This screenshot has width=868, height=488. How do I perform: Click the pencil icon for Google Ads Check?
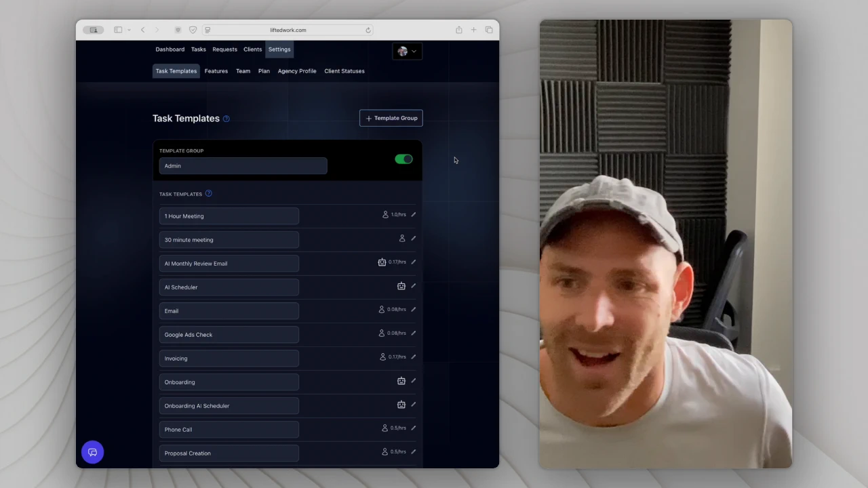click(x=414, y=333)
